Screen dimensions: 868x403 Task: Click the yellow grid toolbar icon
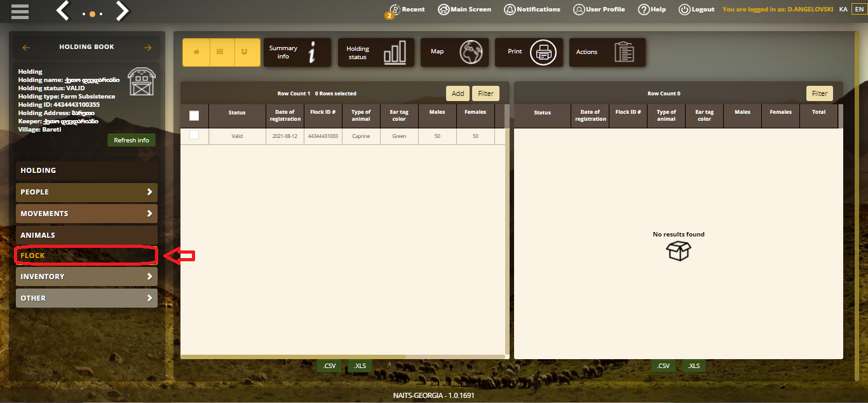pyautogui.click(x=221, y=52)
